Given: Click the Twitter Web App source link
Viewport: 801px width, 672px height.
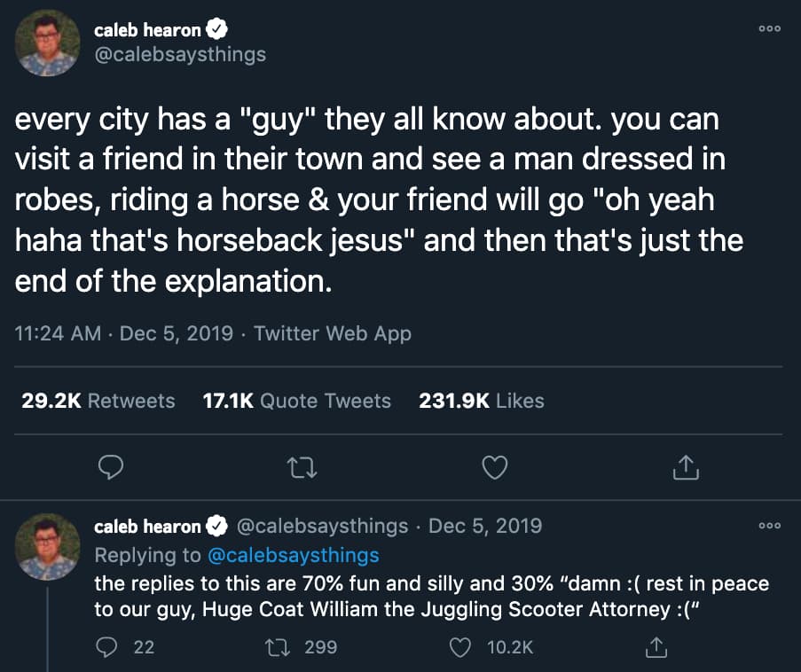Looking at the screenshot, I should pyautogui.click(x=333, y=333).
